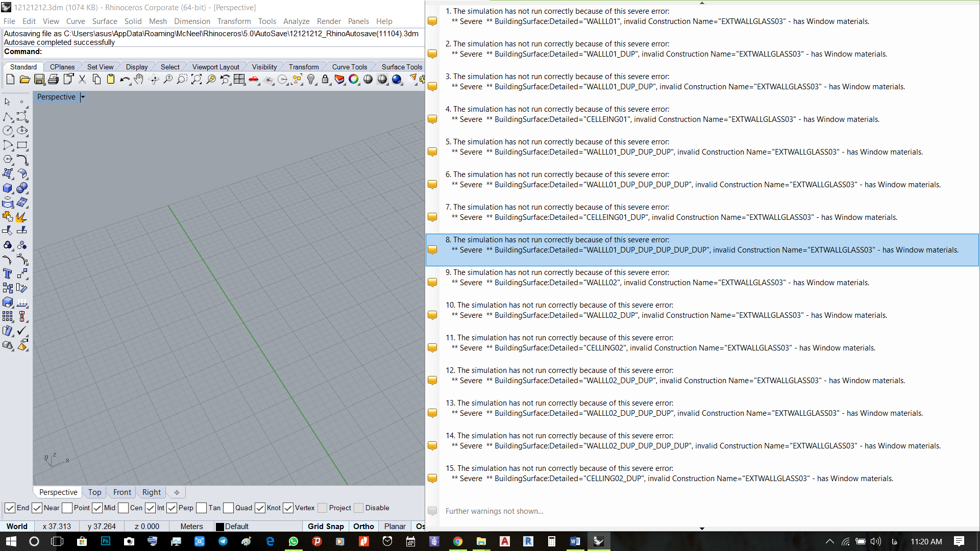Add a new viewport tab button

point(177,492)
